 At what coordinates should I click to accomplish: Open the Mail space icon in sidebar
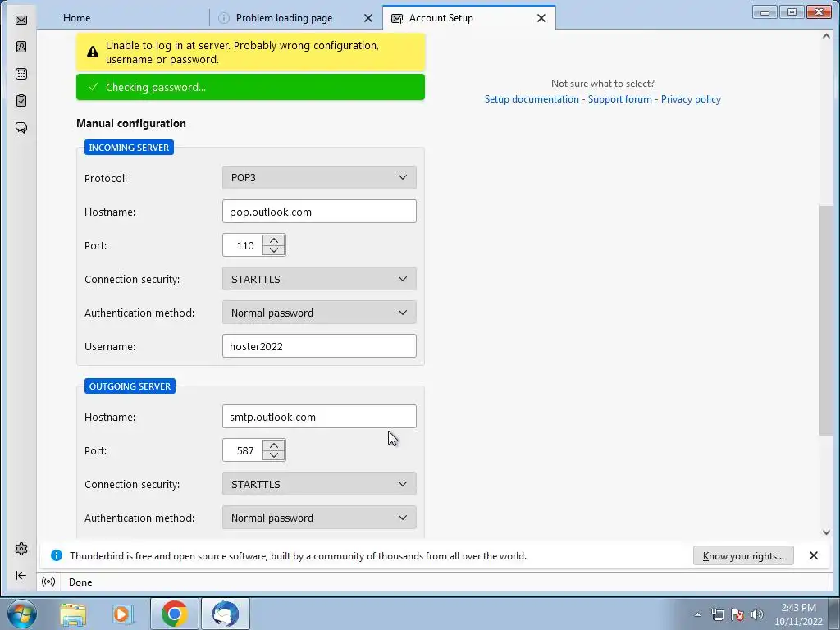[21, 20]
